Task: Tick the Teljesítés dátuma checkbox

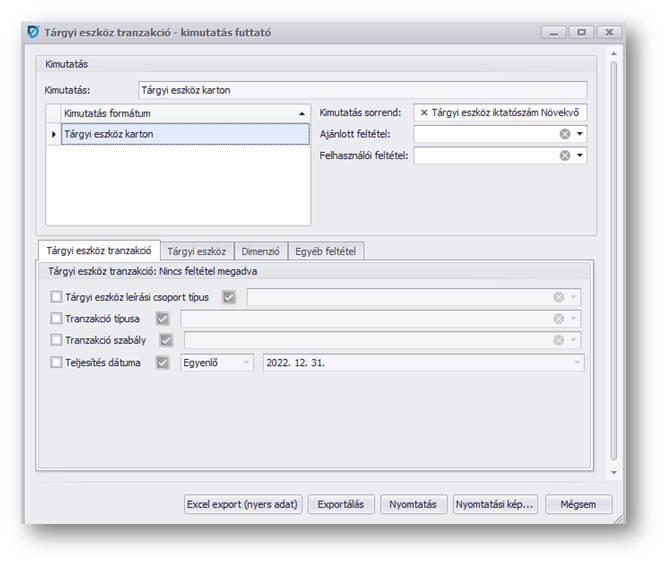Action: 56,362
